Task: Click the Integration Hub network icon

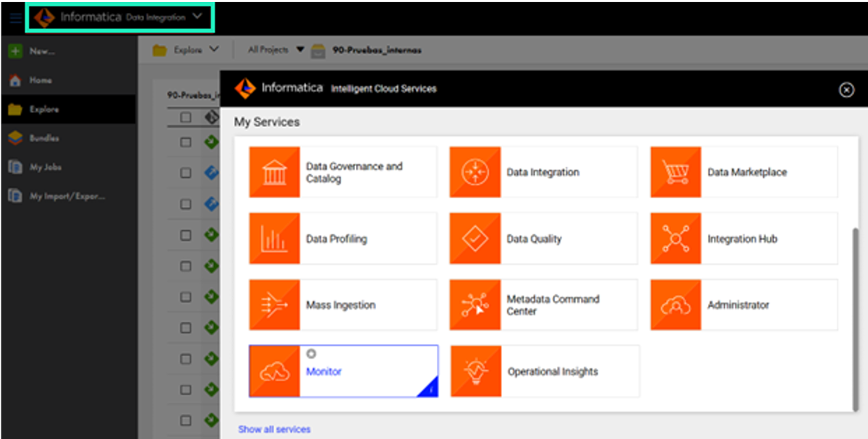Action: (x=675, y=239)
